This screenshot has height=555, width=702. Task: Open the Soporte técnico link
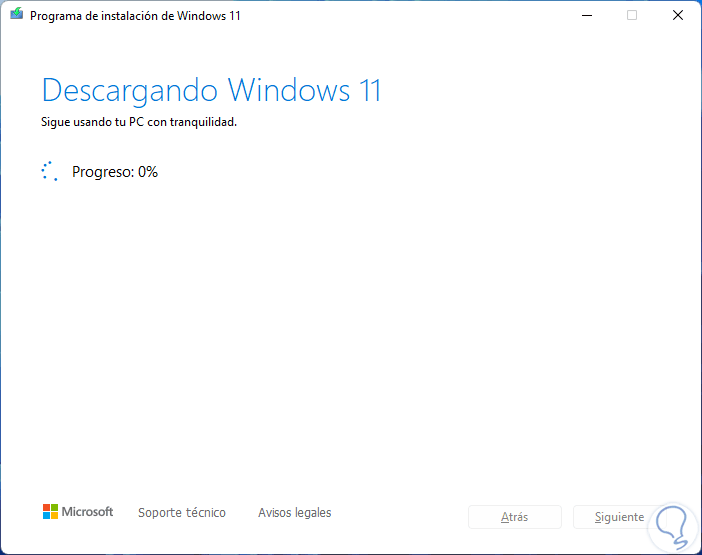[x=182, y=512]
